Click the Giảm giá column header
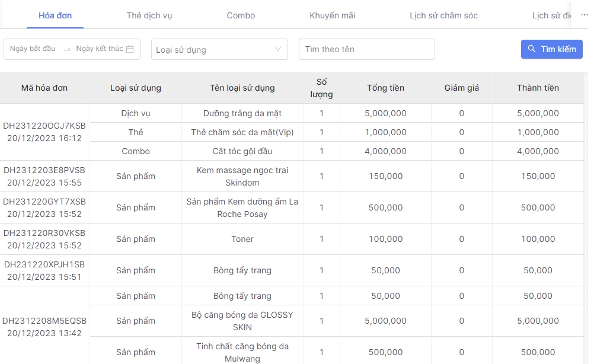Image resolution: width=594 pixels, height=364 pixels. 461,88
